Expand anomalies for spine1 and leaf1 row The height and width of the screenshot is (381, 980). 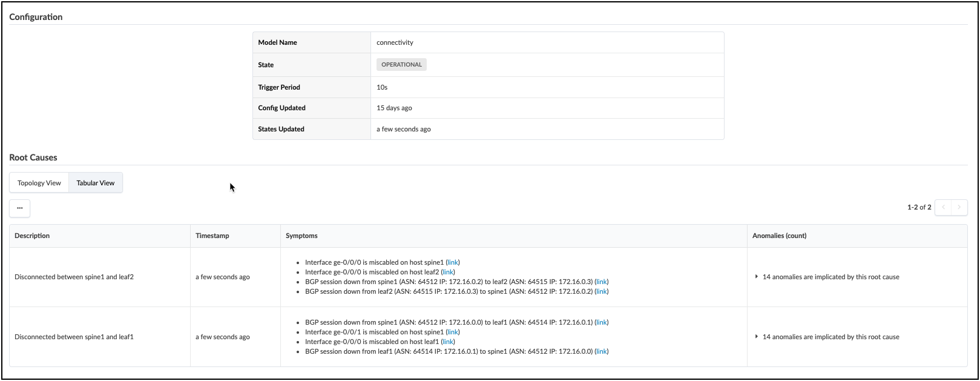pyautogui.click(x=757, y=337)
